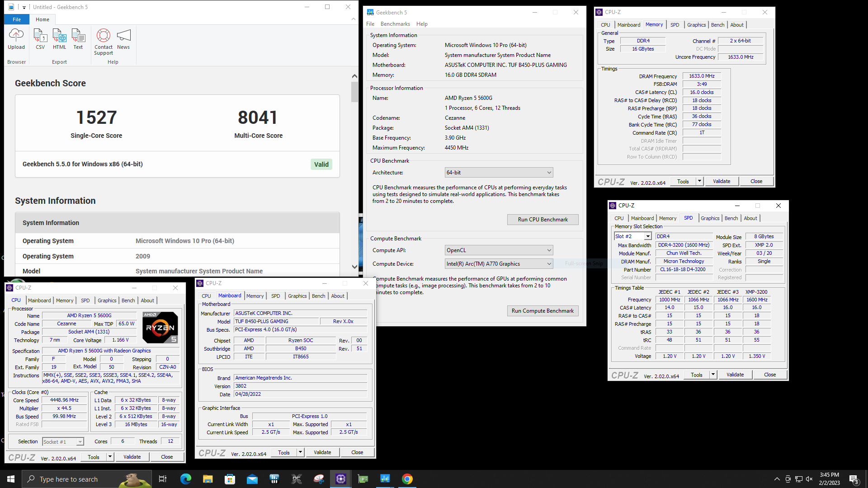Viewport: 868px width, 488px height.
Task: Export results as Text
Action: 78,39
